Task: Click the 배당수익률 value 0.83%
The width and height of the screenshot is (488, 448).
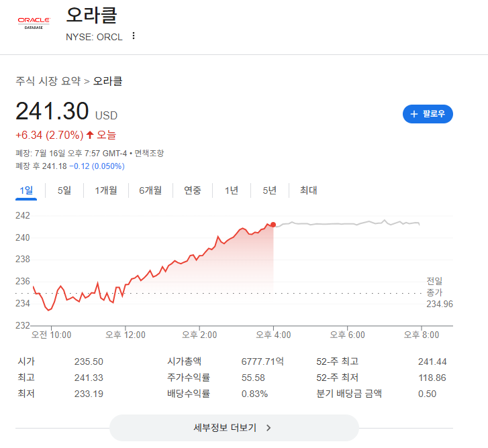Action: [x=254, y=394]
